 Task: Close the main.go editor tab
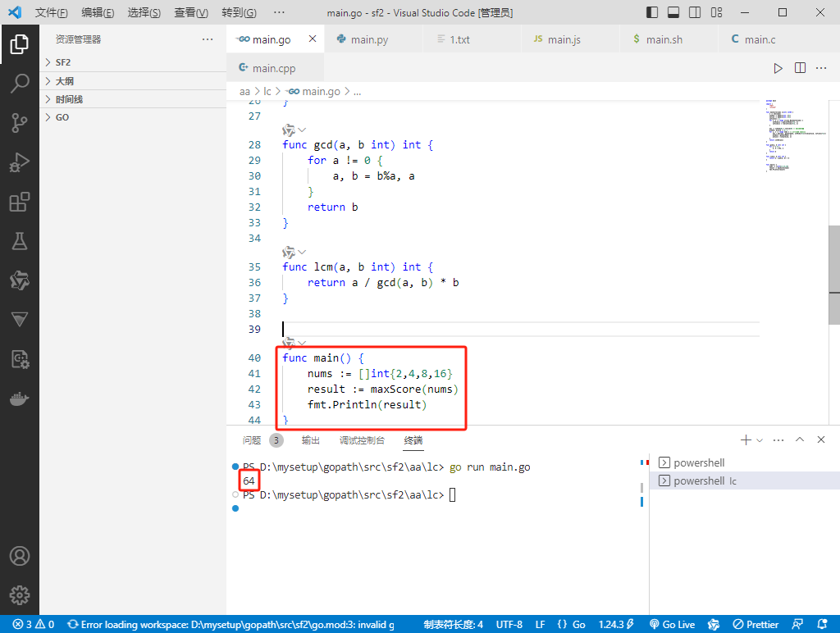313,39
